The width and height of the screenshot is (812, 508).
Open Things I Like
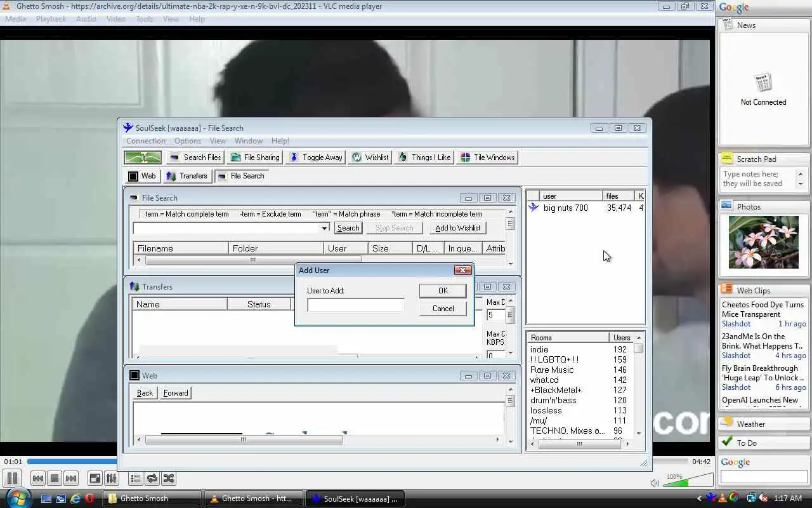(x=423, y=157)
